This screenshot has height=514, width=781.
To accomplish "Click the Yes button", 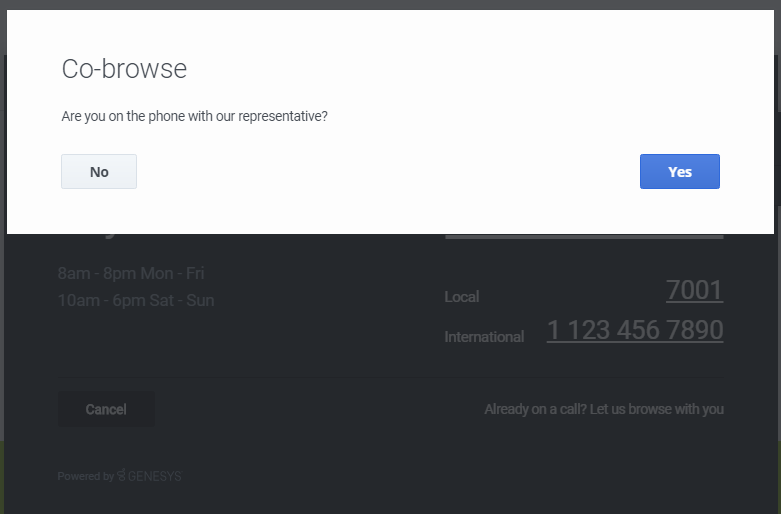I will [x=679, y=171].
